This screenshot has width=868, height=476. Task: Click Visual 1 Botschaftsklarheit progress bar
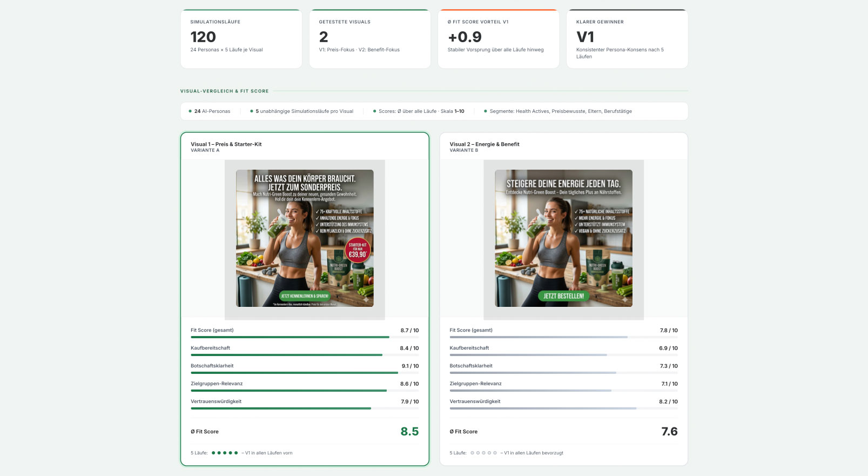tap(305, 373)
